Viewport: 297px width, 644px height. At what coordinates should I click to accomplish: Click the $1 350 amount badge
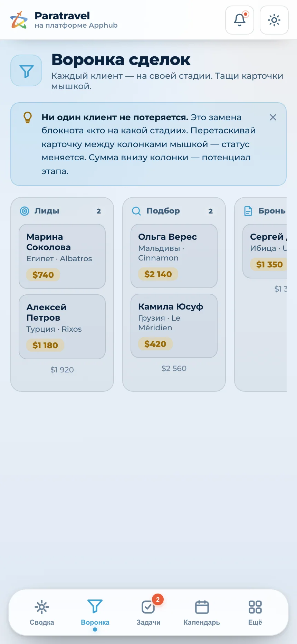coord(269,264)
